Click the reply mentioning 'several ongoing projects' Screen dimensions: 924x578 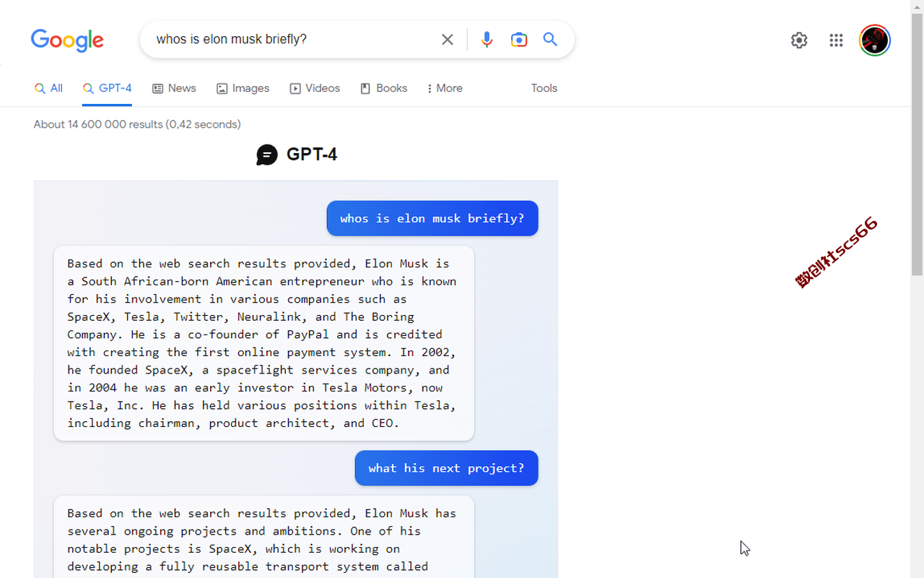coord(263,537)
